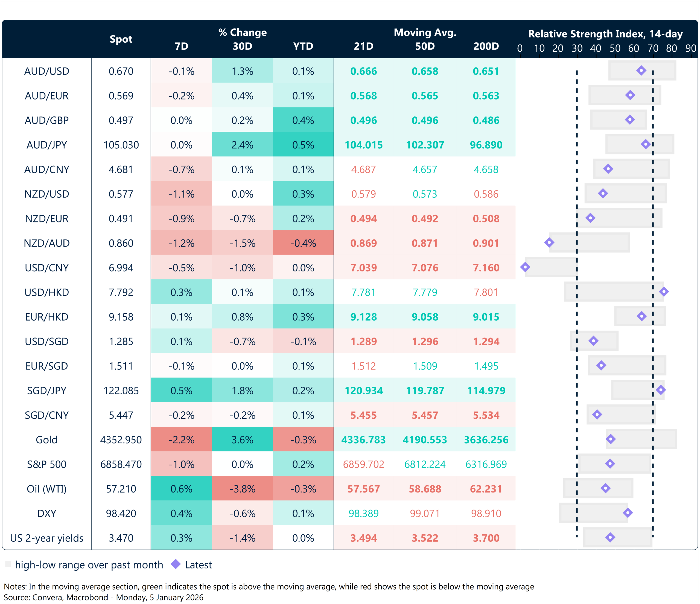Screen dimensions: 700x604
Task: Select the Gold RSI diamond marker
Action: 611,439
